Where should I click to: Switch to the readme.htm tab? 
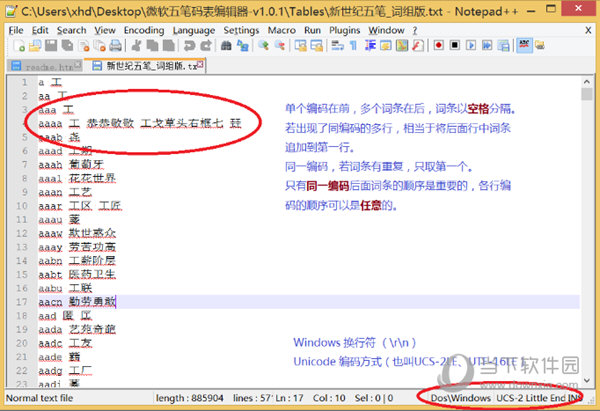45,66
